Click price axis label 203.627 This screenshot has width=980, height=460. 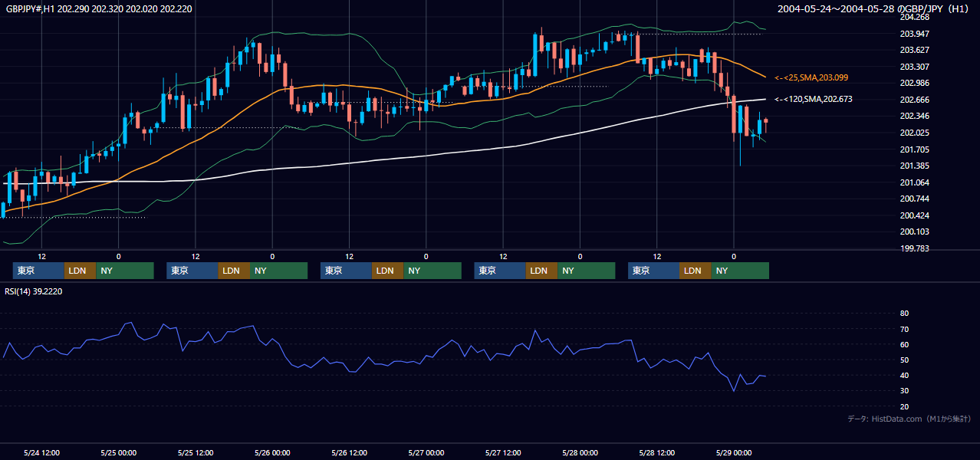click(914, 50)
